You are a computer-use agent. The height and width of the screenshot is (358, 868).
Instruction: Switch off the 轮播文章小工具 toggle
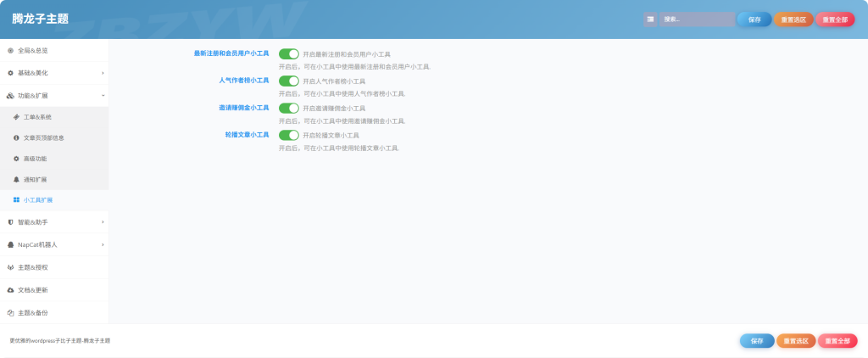[289, 135]
